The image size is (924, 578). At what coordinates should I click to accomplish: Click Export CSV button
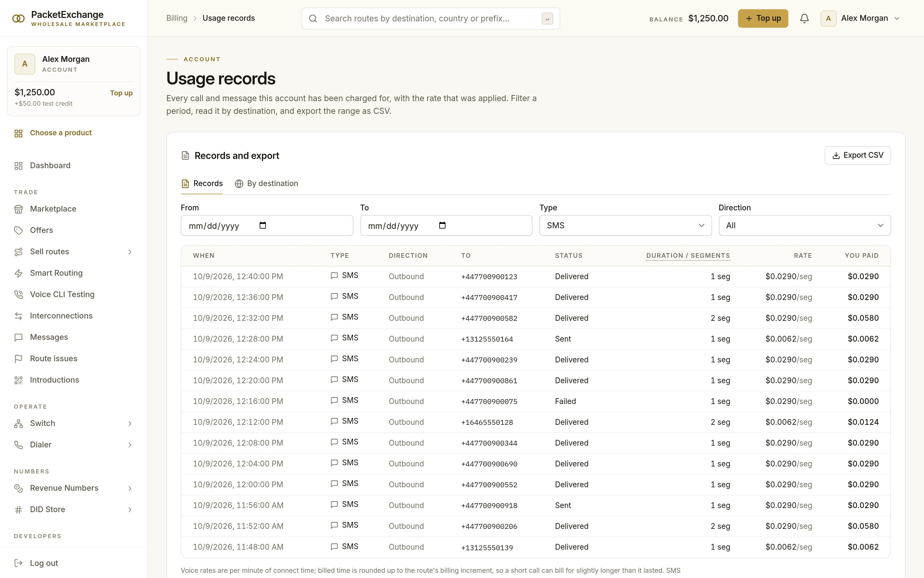point(858,155)
